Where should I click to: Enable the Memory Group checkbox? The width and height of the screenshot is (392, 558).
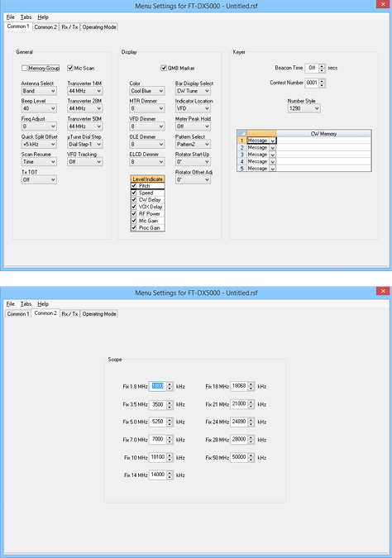point(25,68)
